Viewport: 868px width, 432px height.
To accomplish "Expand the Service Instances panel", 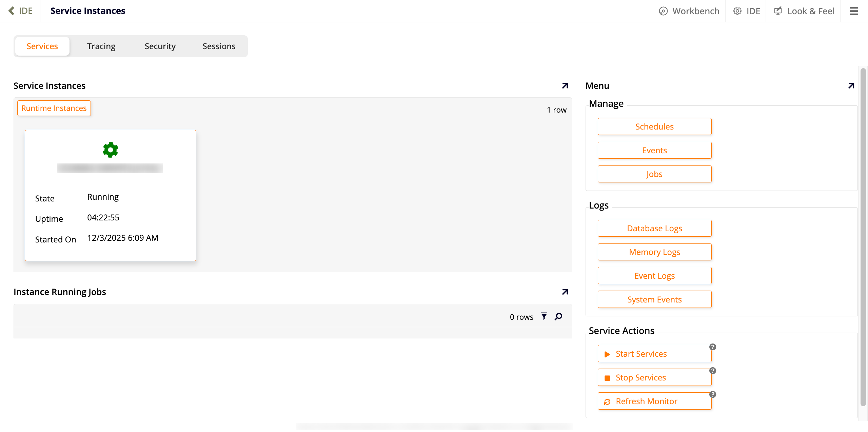I will (564, 85).
